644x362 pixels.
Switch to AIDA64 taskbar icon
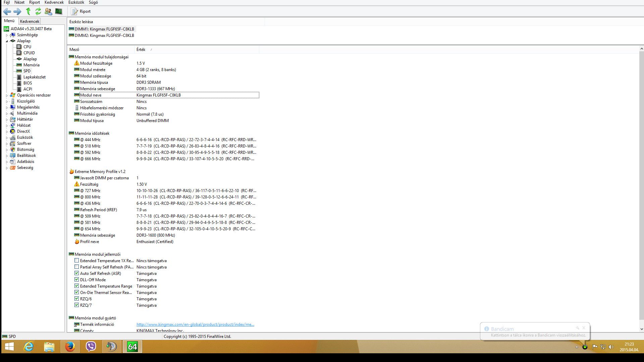pyautogui.click(x=132, y=347)
